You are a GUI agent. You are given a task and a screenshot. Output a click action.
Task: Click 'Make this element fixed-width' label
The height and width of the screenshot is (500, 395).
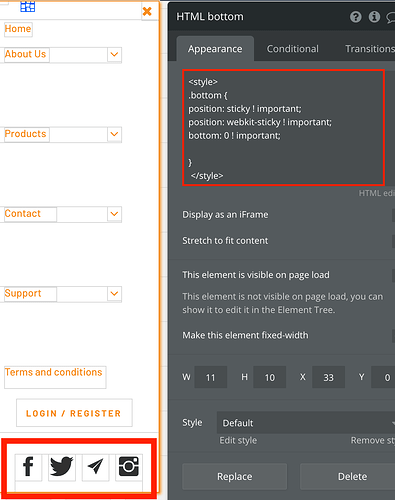[245, 335]
